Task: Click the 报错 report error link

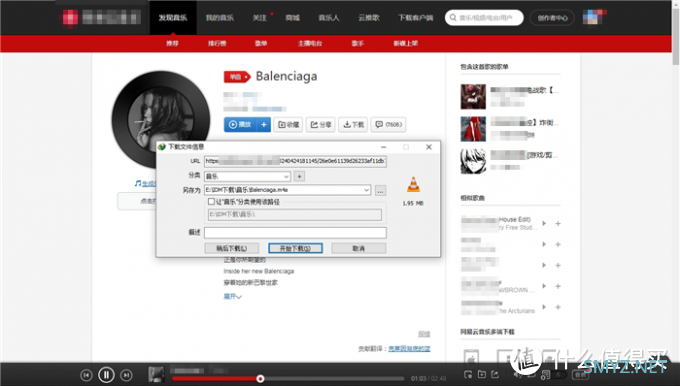Action: [424, 334]
